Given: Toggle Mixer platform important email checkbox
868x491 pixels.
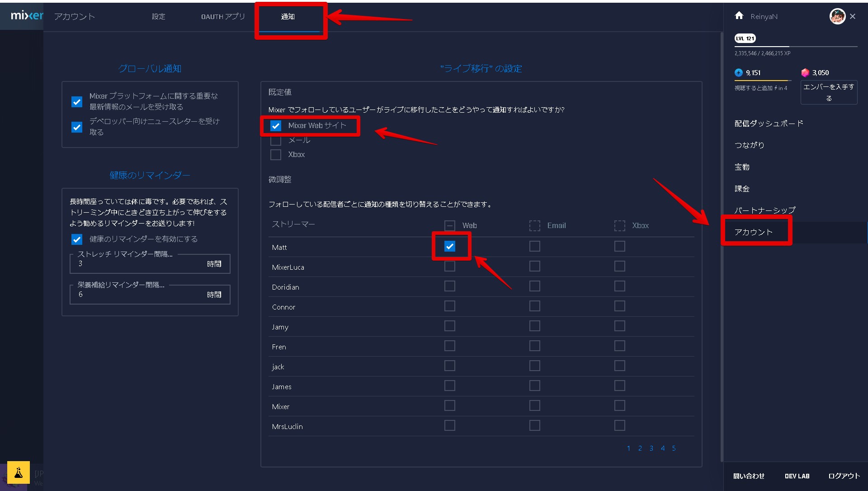Looking at the screenshot, I should (77, 102).
